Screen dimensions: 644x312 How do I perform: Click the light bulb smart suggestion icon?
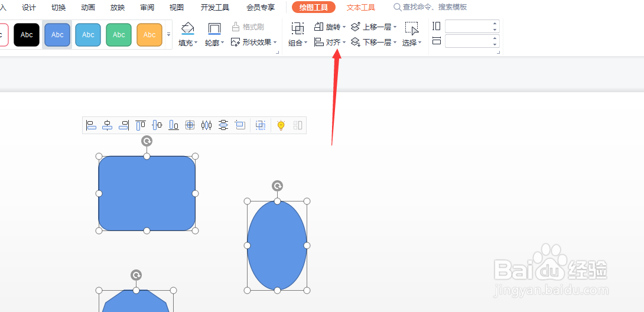tap(281, 125)
